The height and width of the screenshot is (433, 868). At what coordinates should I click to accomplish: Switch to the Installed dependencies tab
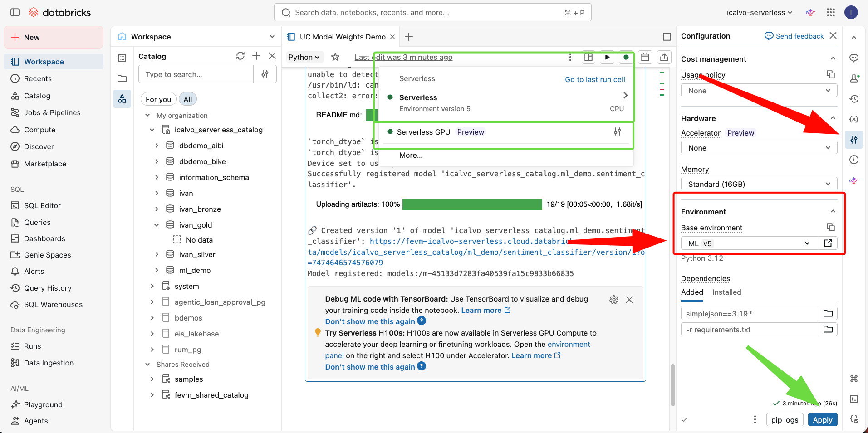(726, 292)
